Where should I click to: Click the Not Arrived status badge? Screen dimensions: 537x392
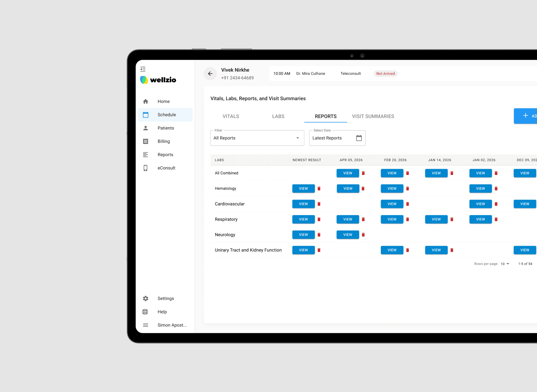(385, 74)
